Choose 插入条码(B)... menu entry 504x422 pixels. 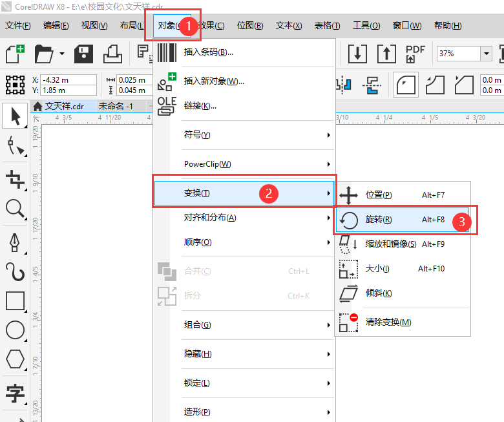(244, 52)
